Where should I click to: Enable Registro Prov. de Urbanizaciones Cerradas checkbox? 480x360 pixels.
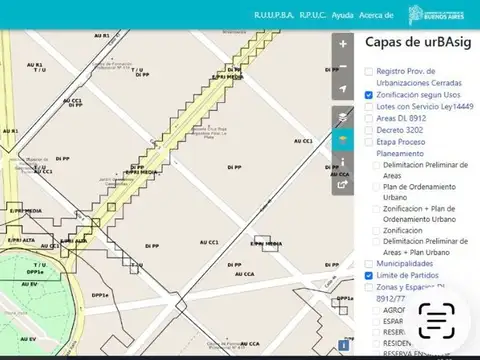click(368, 71)
